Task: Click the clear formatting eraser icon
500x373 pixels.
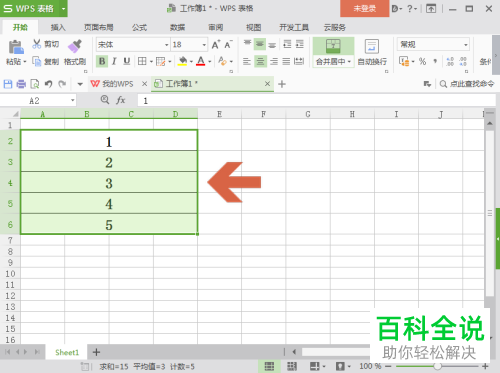Action: (x=222, y=61)
